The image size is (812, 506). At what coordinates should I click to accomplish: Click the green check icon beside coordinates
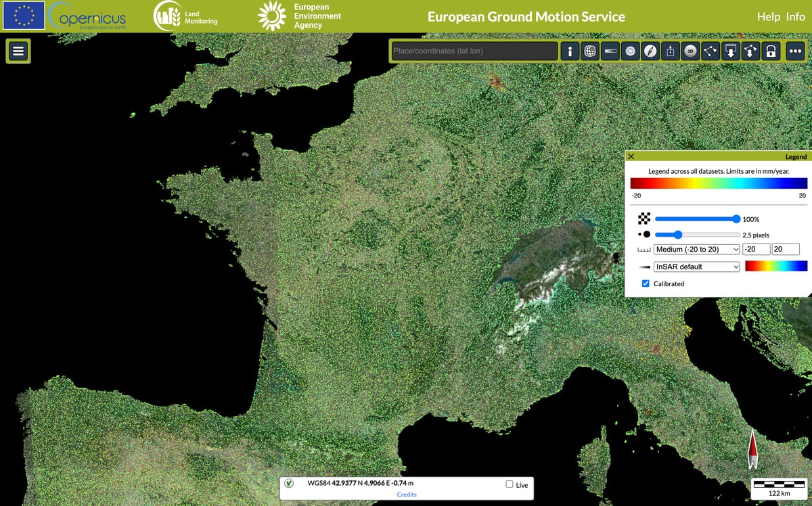coord(289,483)
